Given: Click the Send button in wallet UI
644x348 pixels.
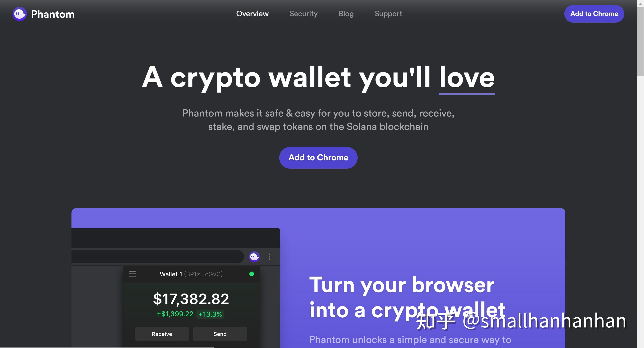Looking at the screenshot, I should 220,334.
